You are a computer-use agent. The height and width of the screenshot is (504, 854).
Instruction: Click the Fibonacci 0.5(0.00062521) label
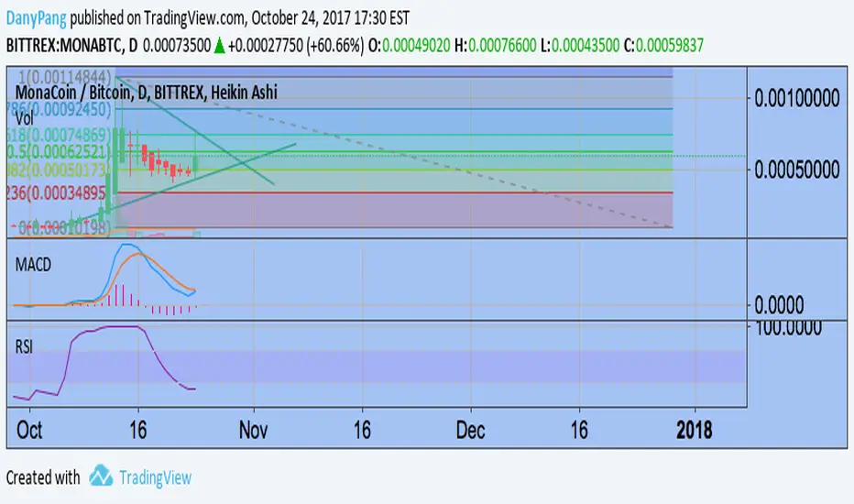[x=59, y=151]
